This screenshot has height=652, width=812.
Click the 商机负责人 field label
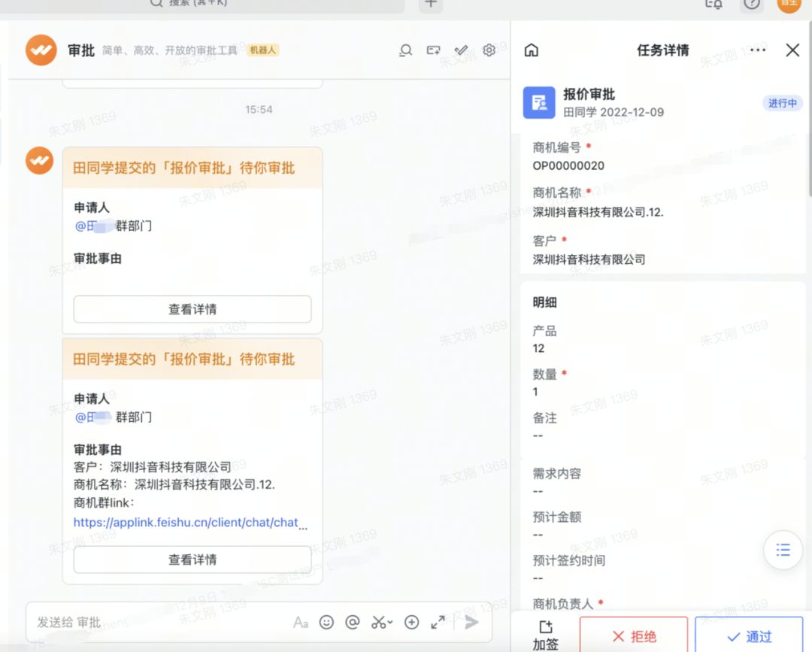[563, 604]
